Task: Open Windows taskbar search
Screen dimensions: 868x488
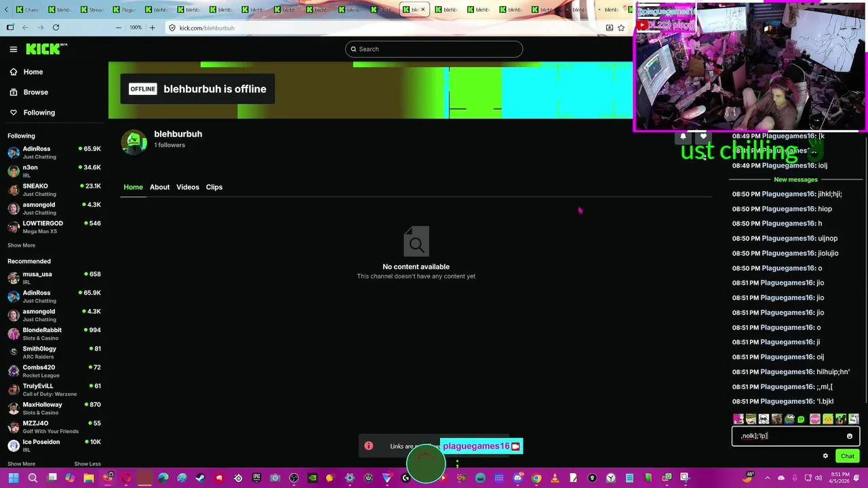Action: coord(33,479)
